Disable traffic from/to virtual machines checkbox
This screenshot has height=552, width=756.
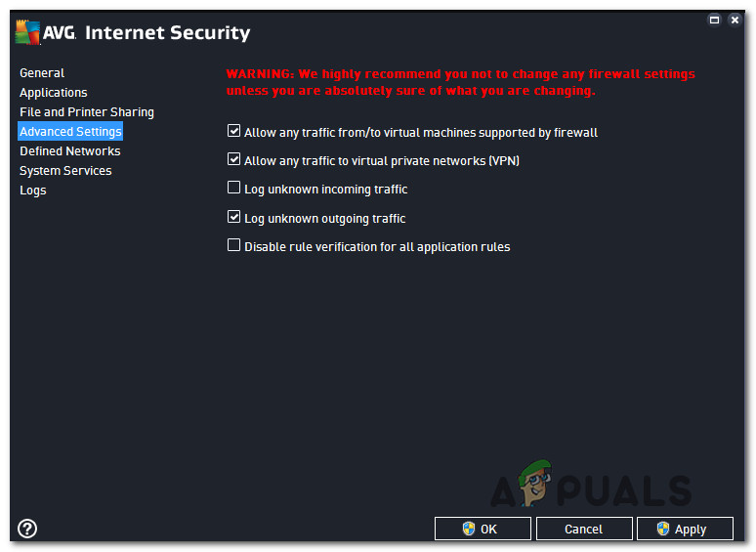click(x=233, y=131)
